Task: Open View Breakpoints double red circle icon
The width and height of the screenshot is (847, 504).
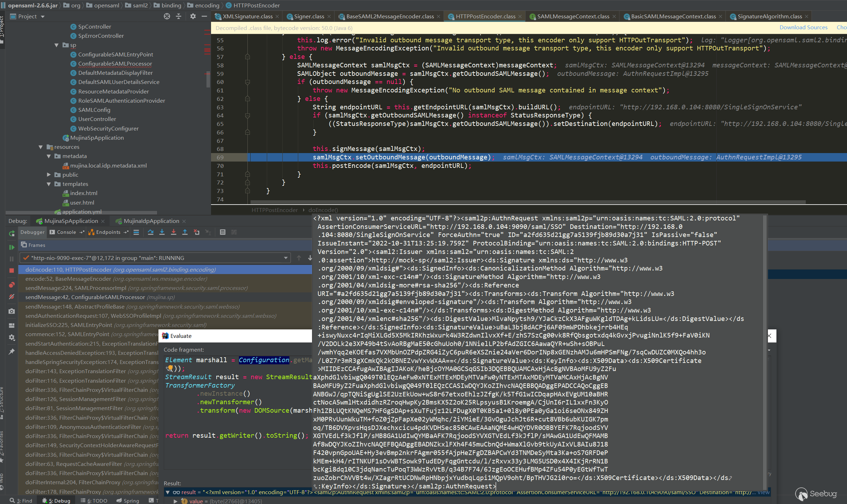Action: pos(12,285)
